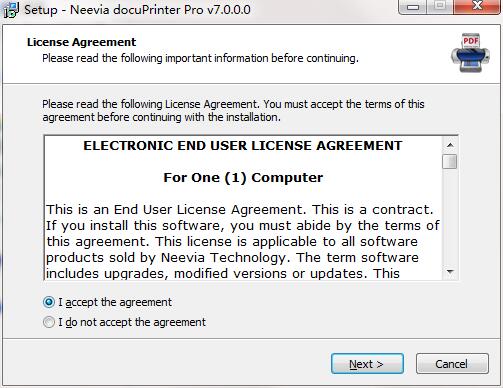Click the setup installer icon in title bar
The width and height of the screenshot is (503, 388).
click(x=11, y=10)
